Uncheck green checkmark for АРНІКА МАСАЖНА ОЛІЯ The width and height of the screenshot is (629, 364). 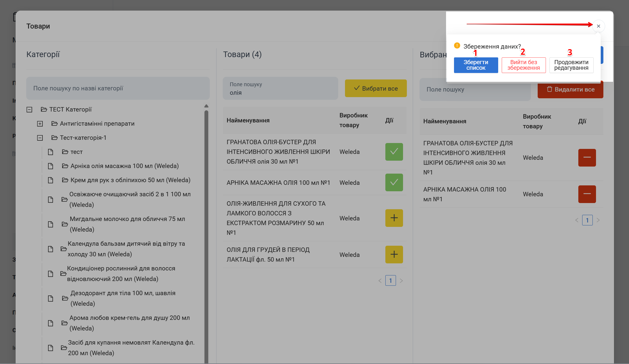394,182
